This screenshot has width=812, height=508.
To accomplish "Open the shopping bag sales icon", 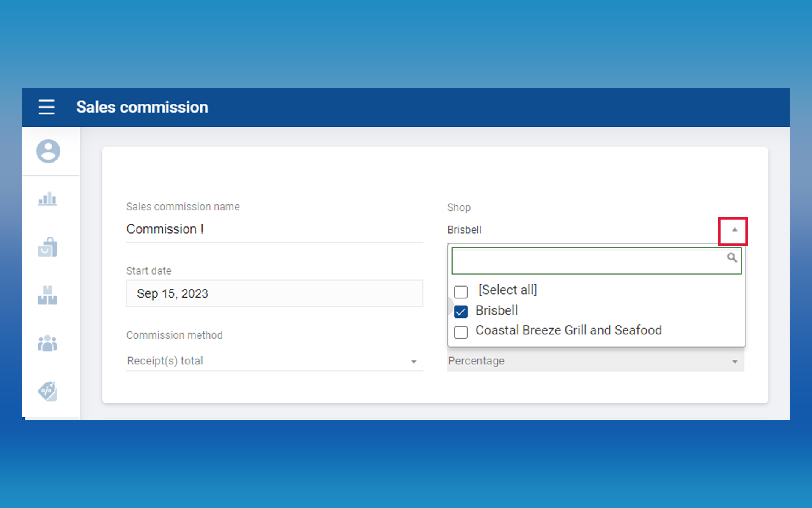I will [47, 247].
